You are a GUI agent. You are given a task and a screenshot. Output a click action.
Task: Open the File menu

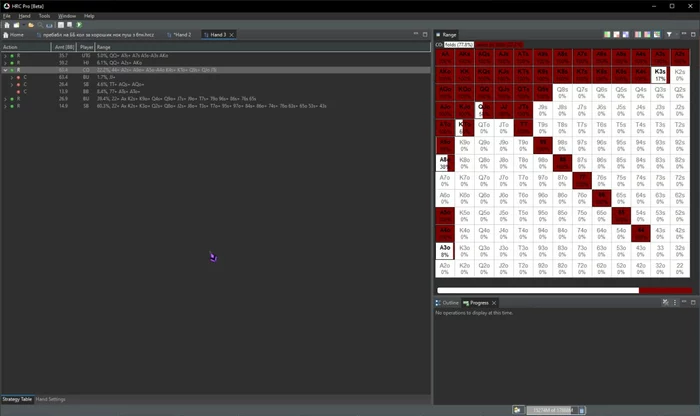[7, 16]
